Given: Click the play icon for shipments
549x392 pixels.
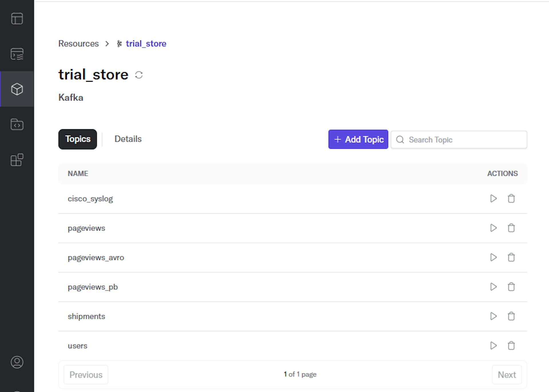Looking at the screenshot, I should 493,316.
